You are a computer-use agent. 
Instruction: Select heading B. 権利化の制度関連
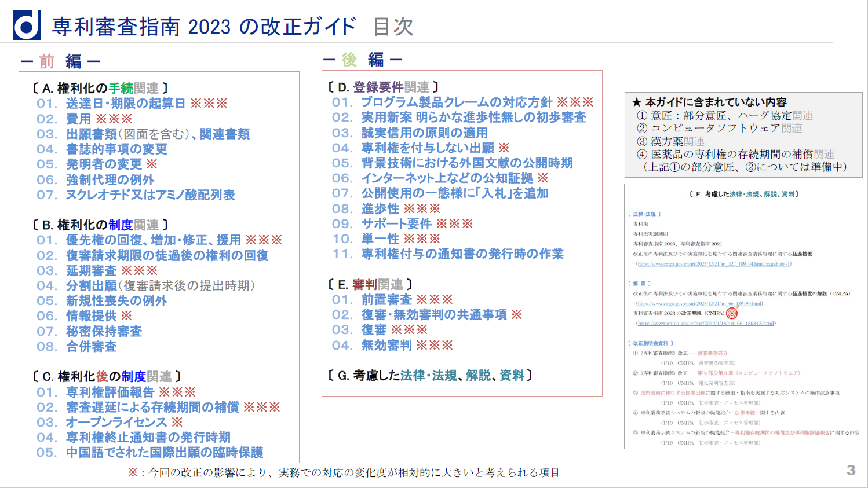coord(100,225)
